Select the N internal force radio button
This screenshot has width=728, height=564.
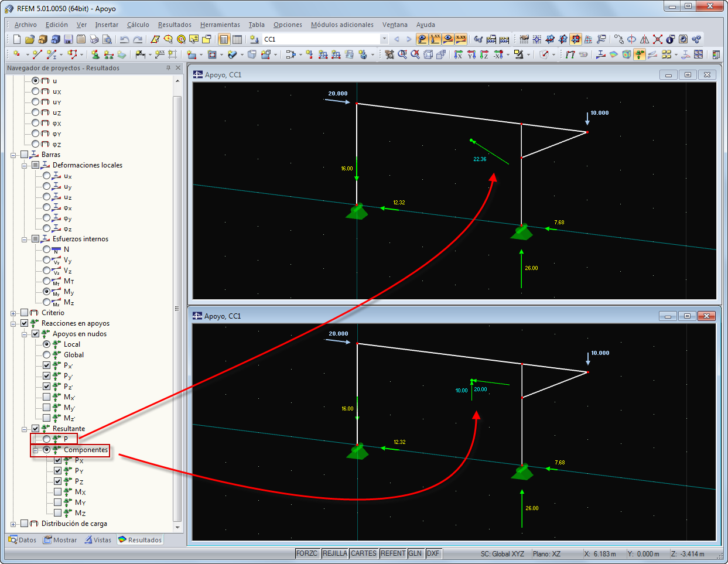coord(47,249)
